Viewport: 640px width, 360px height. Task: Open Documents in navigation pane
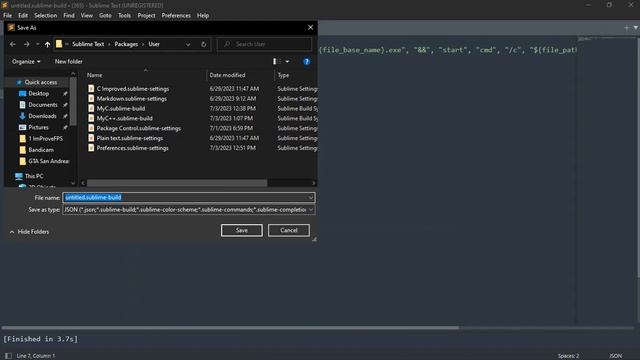coord(42,105)
